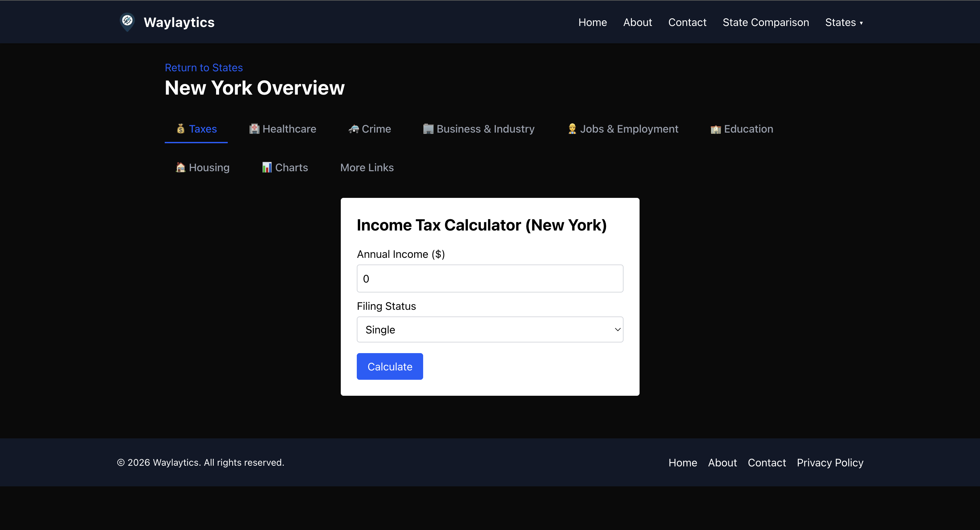Image resolution: width=980 pixels, height=530 pixels.
Task: Click the house Housing icon
Action: coord(180,167)
